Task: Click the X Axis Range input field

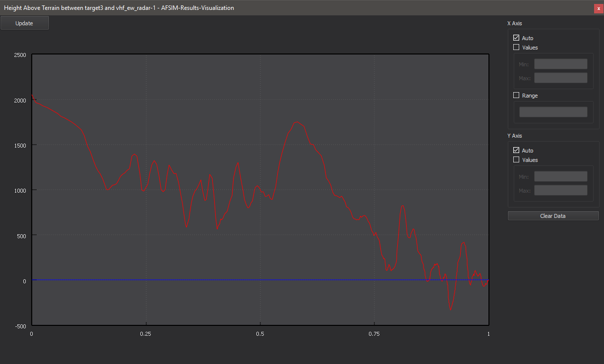Action: coord(553,112)
